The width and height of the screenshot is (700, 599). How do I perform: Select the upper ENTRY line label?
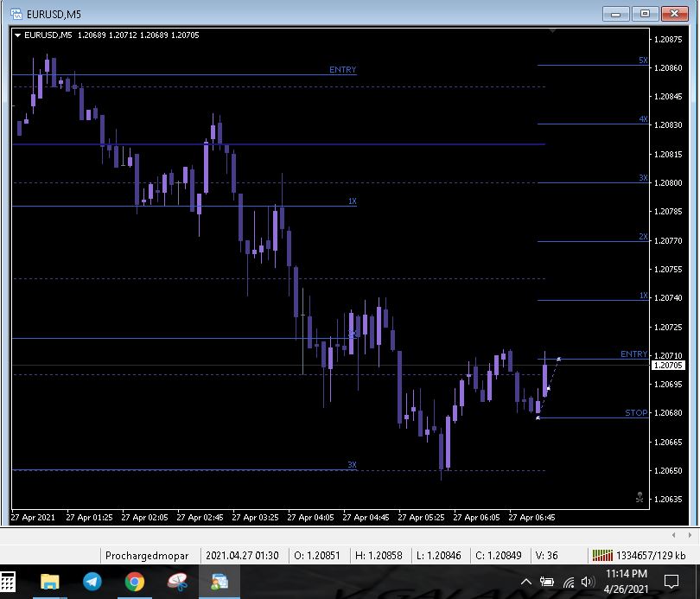coord(342,70)
